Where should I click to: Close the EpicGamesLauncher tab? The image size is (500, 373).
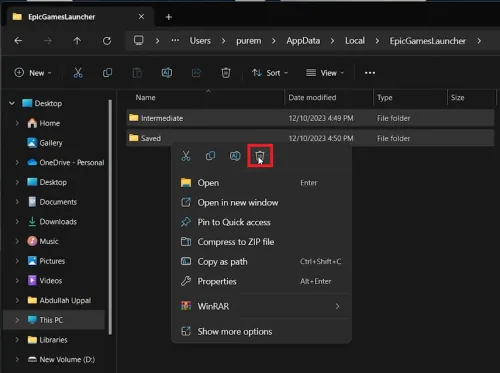pos(141,17)
